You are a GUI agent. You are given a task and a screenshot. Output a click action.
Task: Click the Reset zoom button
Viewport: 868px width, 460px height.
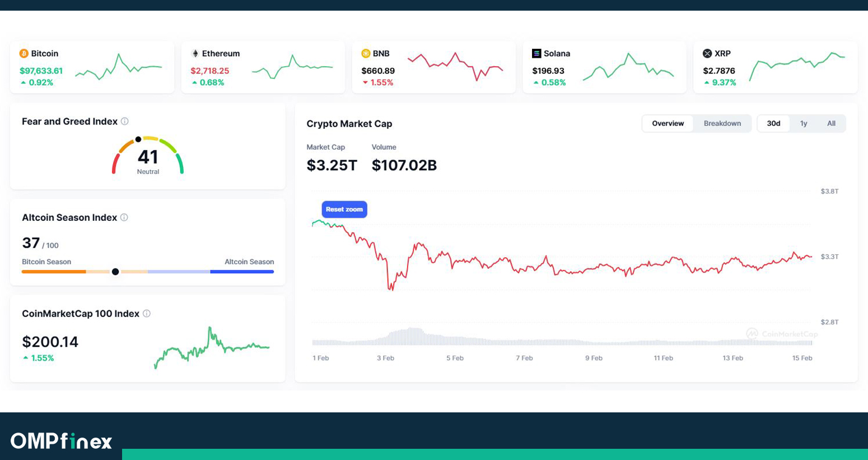click(x=344, y=210)
